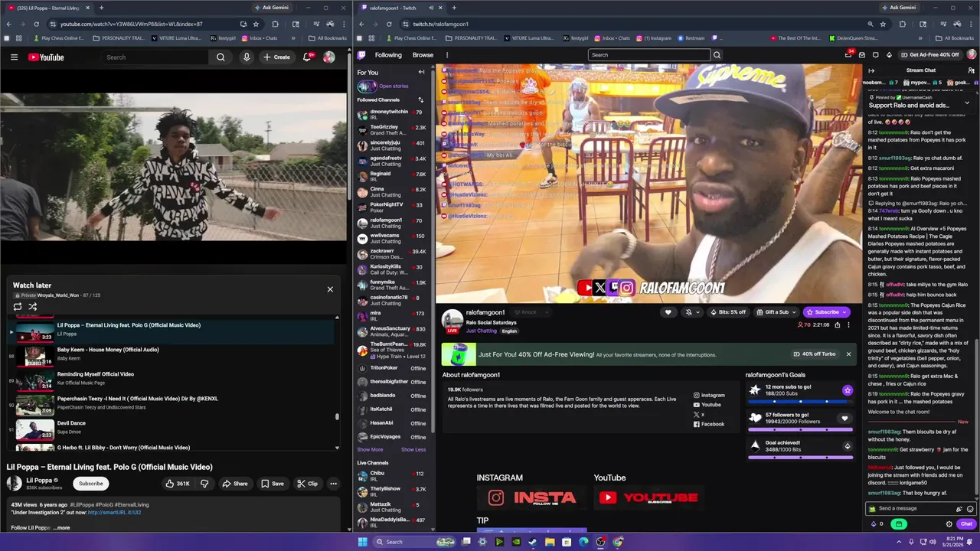The width and height of the screenshot is (980, 551).
Task: Click the Twitch search magnifier icon
Action: click(717, 55)
